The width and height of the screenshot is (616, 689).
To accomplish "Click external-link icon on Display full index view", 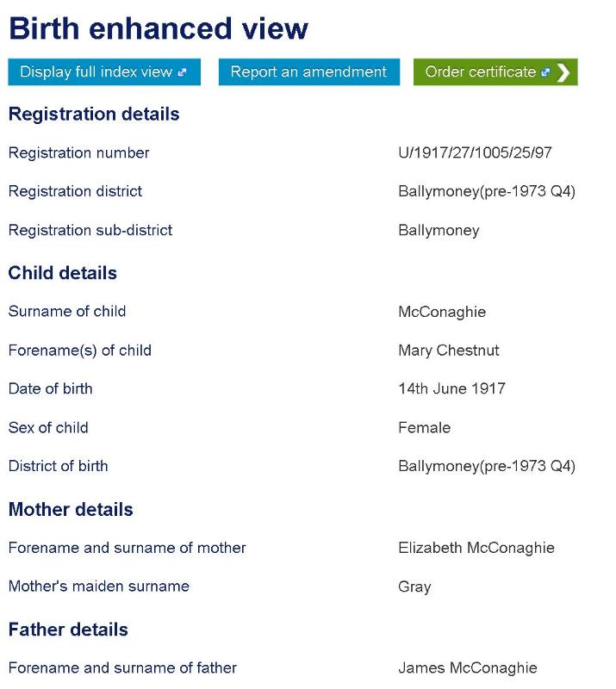I will (x=182, y=73).
